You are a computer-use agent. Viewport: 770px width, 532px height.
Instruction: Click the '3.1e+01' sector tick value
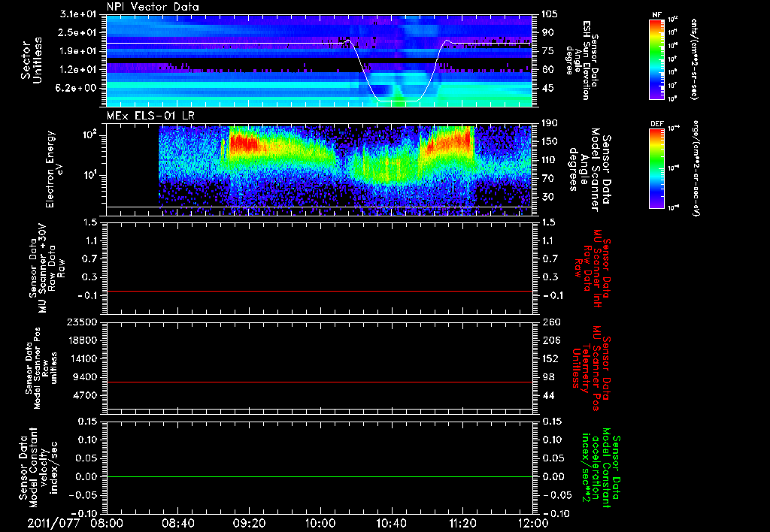tap(78, 14)
